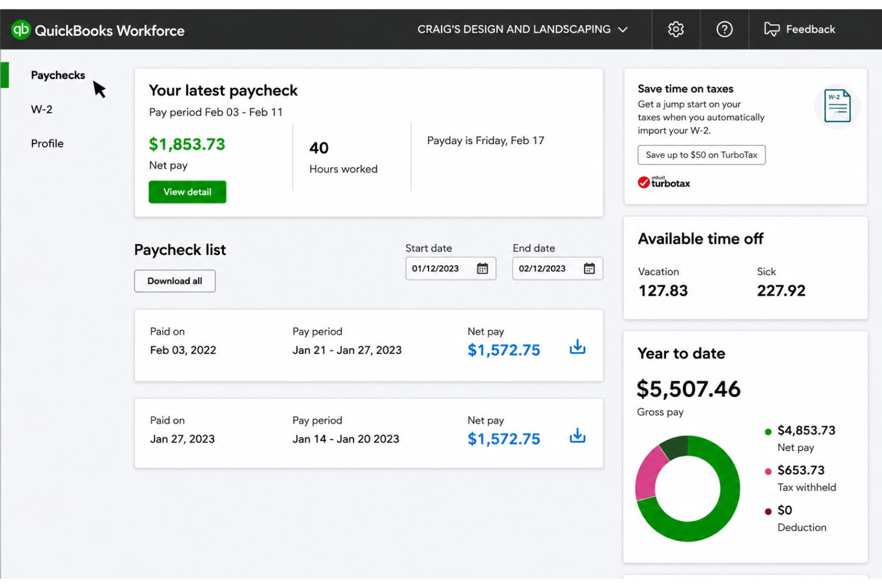The image size is (882, 588).
Task: Click the End date input field
Action: [x=558, y=269]
